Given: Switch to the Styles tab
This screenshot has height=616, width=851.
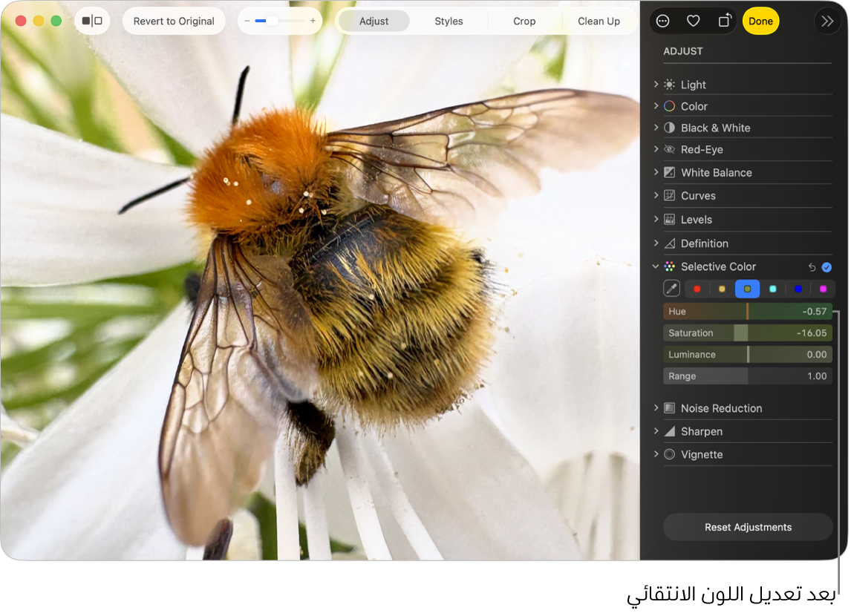Looking at the screenshot, I should tap(450, 21).
